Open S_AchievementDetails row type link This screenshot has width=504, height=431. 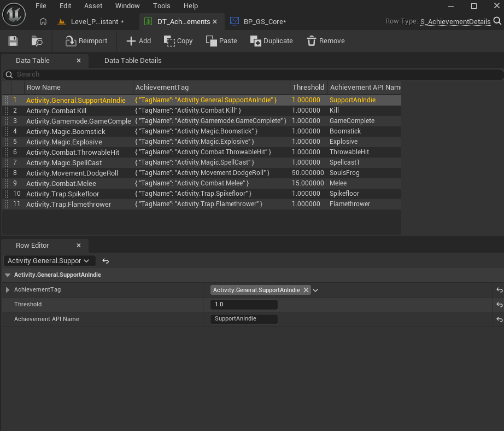coord(455,21)
